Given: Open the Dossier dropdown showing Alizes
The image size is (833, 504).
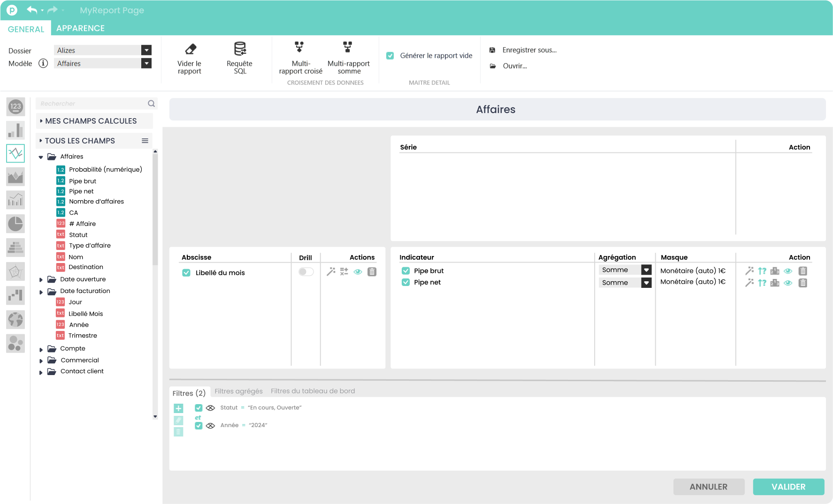Looking at the screenshot, I should [146, 50].
